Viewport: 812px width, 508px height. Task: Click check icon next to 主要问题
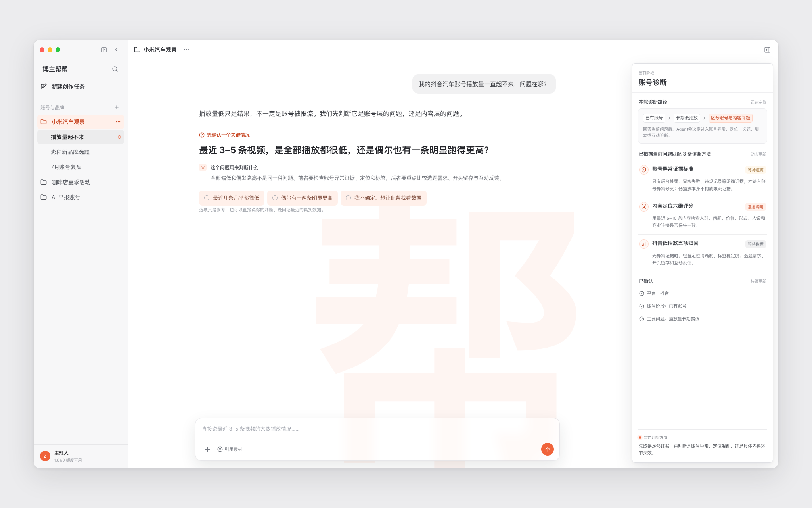(x=642, y=319)
